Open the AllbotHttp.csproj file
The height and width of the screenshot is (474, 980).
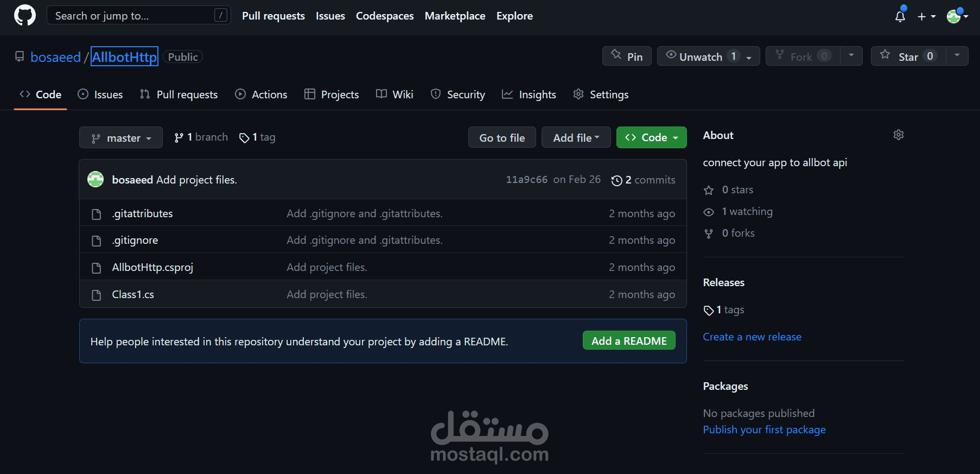pos(152,267)
